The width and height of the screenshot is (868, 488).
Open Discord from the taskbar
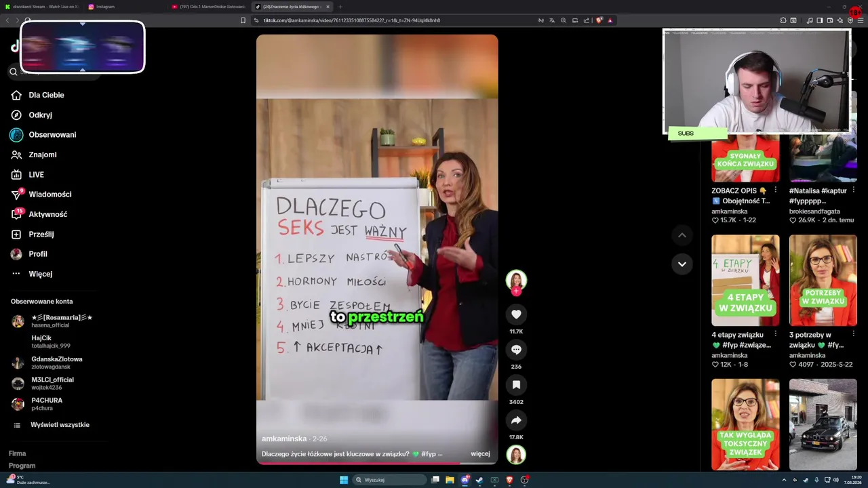[465, 480]
